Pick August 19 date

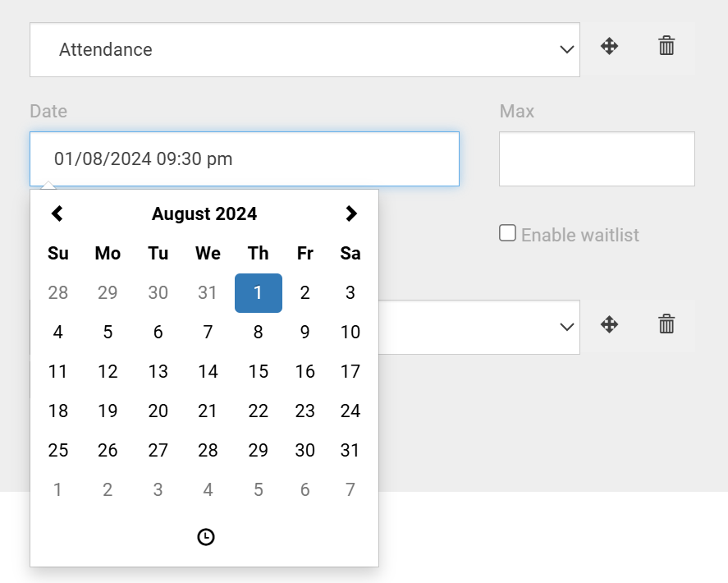click(108, 411)
